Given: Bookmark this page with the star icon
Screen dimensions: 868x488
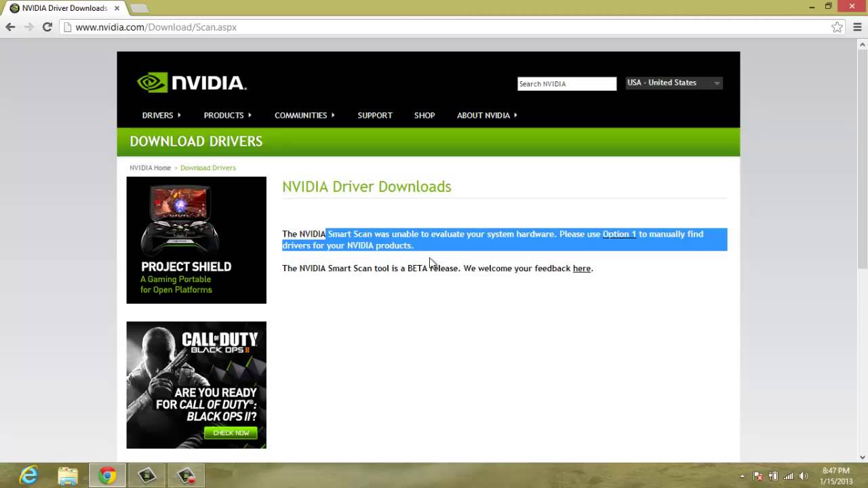Looking at the screenshot, I should click(x=837, y=27).
